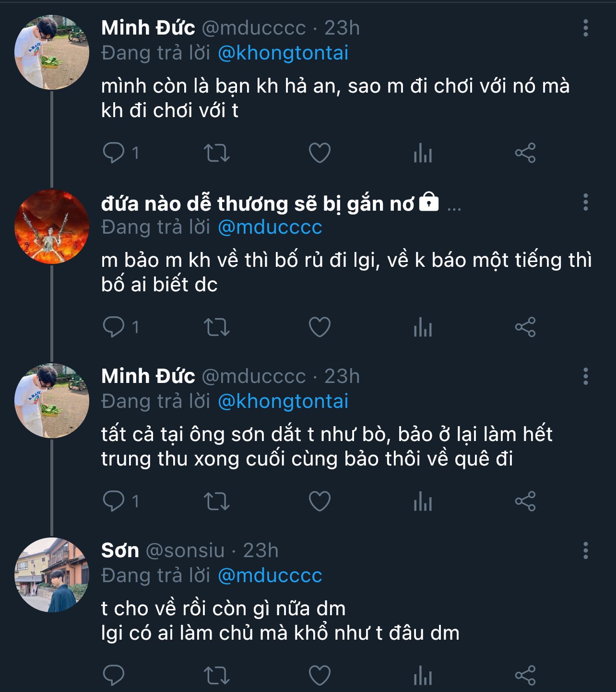
Task: Like Minh Đức's tweet about 'ông sơn'
Action: 320,501
